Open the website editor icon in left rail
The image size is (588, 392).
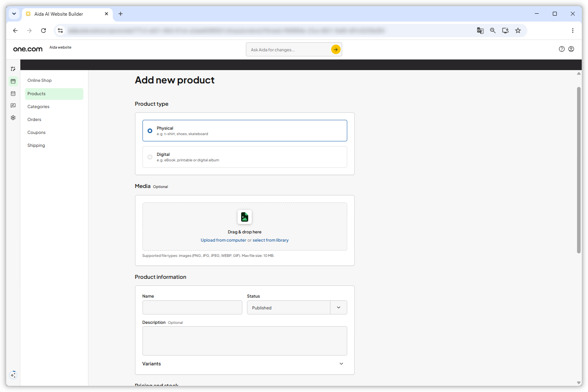13,69
